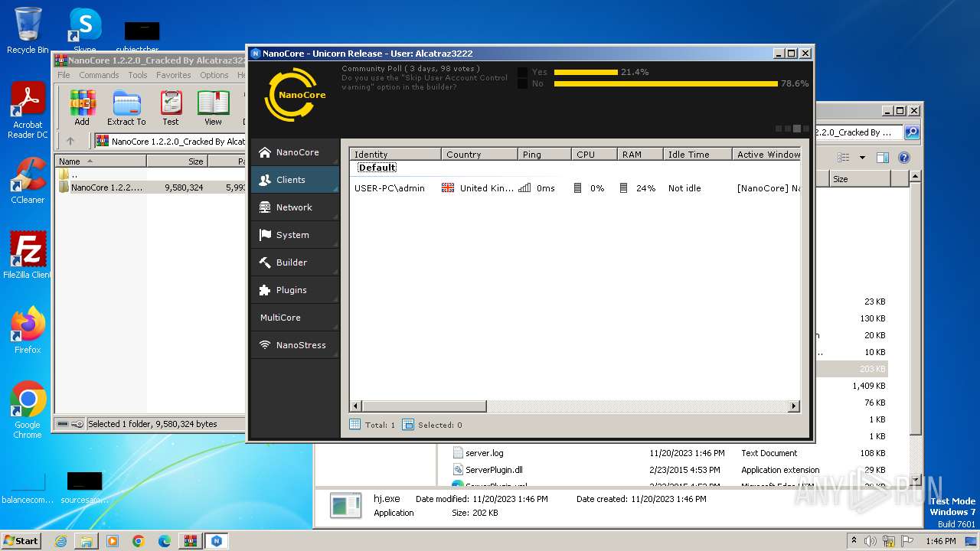This screenshot has height=551, width=980.
Task: Click the Test button in WinRAR toolbar
Action: click(171, 108)
